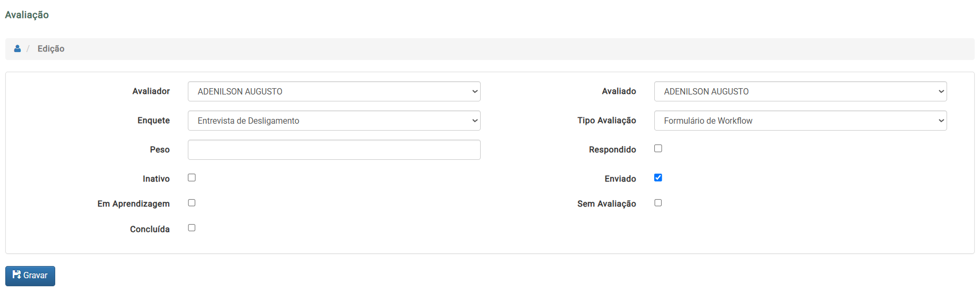Open the Avaliador dropdown
The image size is (980, 300).
click(334, 91)
